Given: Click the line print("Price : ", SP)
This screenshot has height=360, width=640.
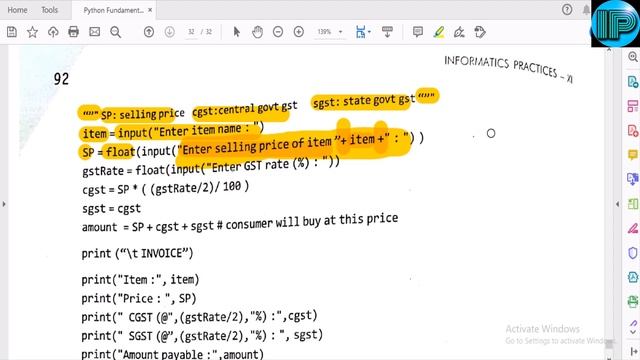Looking at the screenshot, I should (139, 298).
